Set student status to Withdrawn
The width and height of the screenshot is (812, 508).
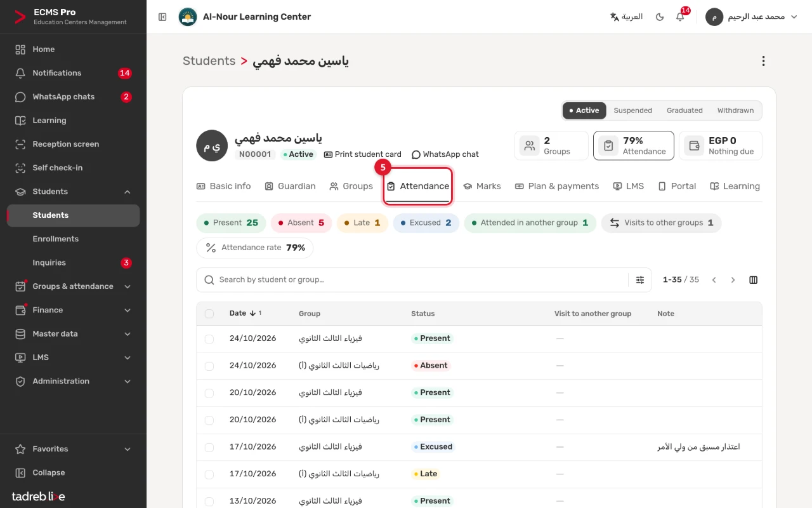click(x=735, y=110)
